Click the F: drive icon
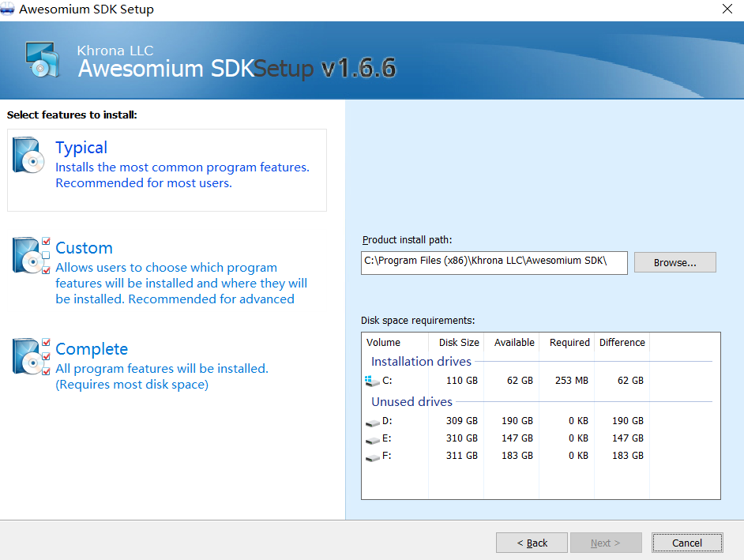 click(373, 457)
